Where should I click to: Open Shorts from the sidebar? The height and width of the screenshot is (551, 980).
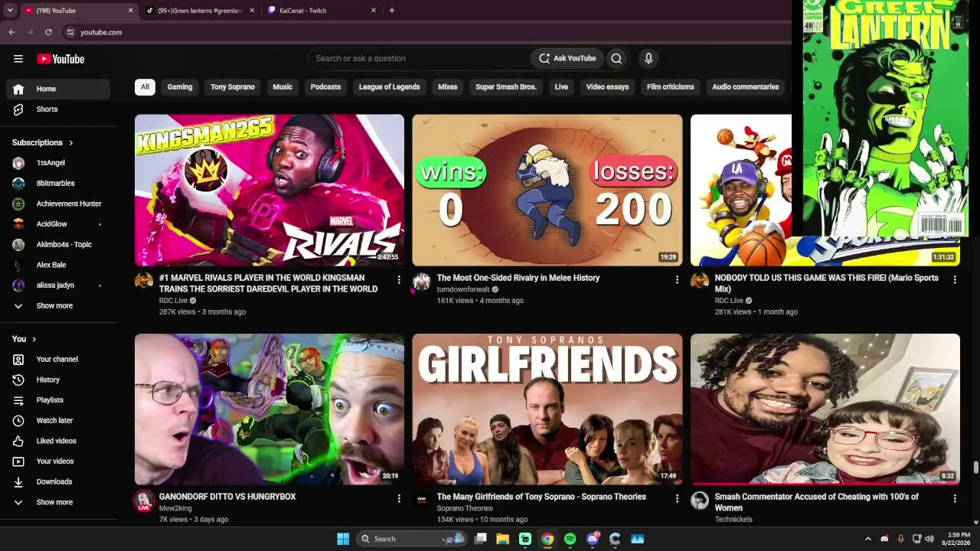pyautogui.click(x=58, y=109)
